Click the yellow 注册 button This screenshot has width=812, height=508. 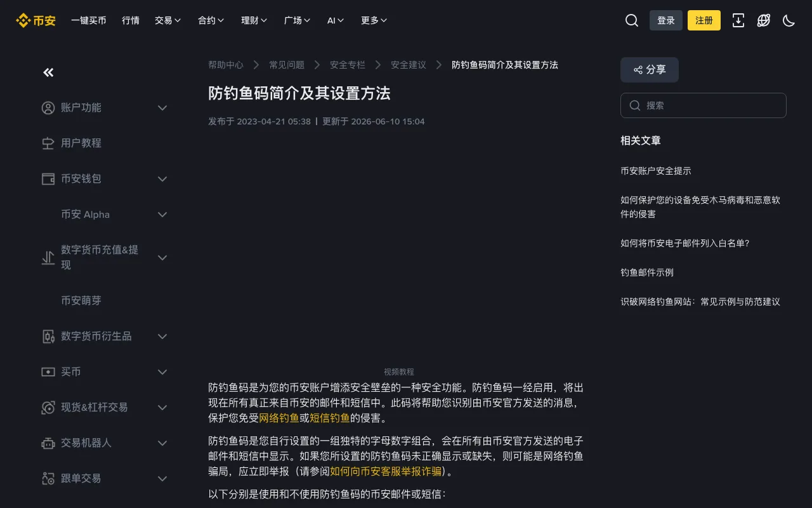pyautogui.click(x=704, y=20)
